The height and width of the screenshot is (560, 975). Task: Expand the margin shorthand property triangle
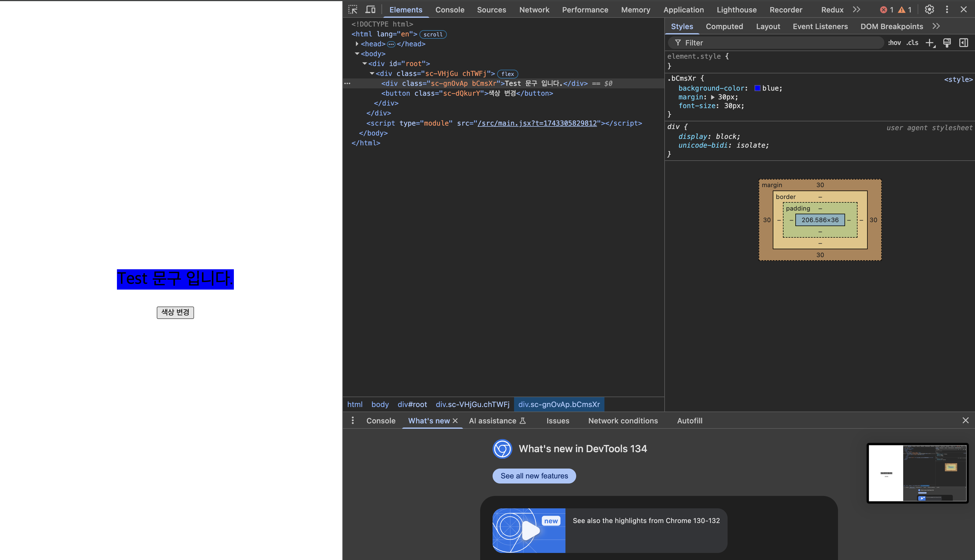(x=713, y=97)
